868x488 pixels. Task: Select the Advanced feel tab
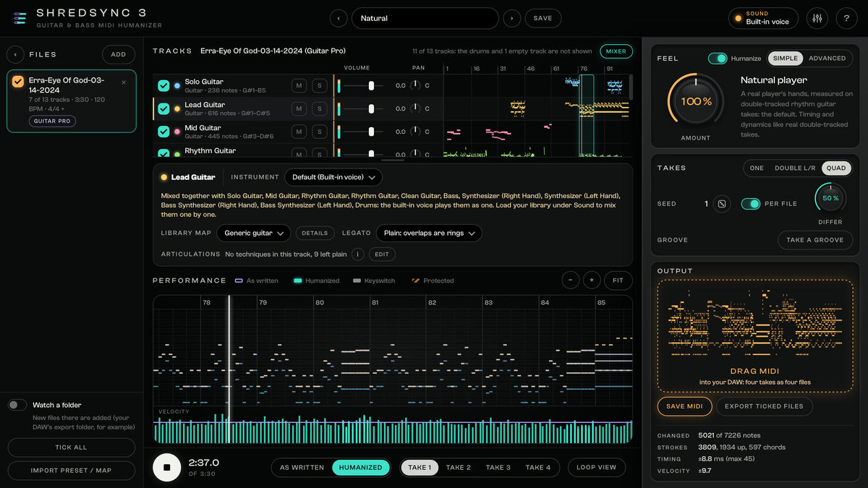[827, 59]
